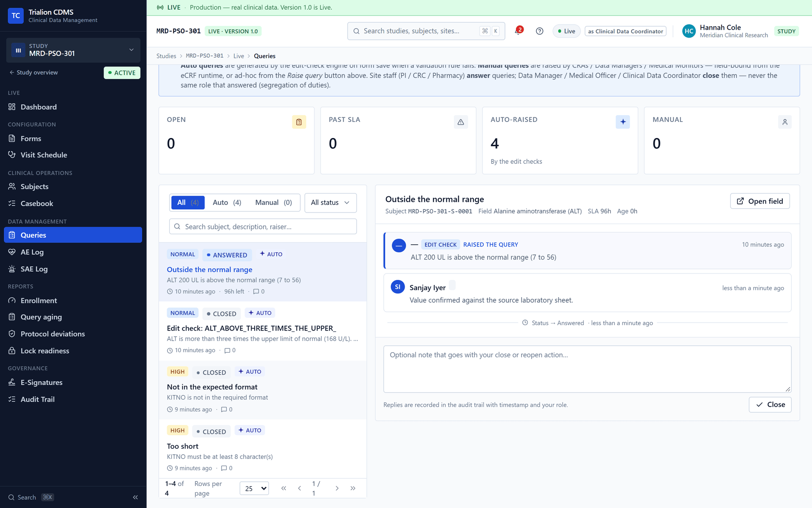Open the help question mark icon
Viewport: 812px width, 508px height.
click(539, 31)
